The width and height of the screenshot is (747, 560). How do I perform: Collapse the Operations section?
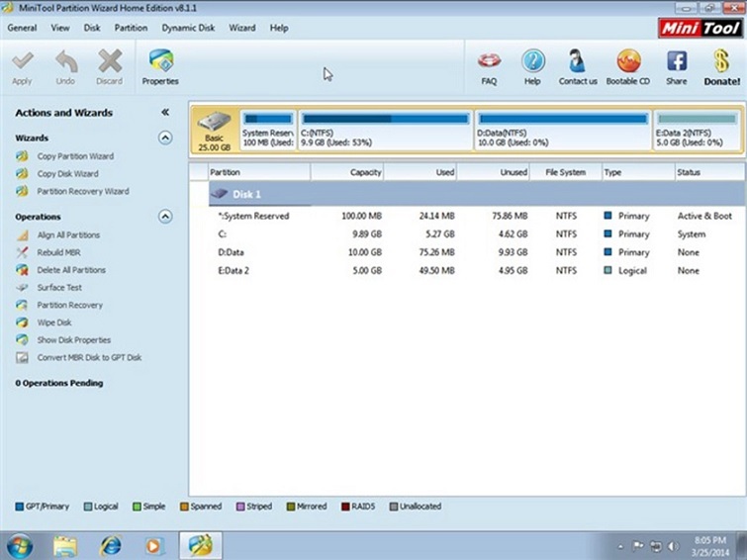pos(165,217)
